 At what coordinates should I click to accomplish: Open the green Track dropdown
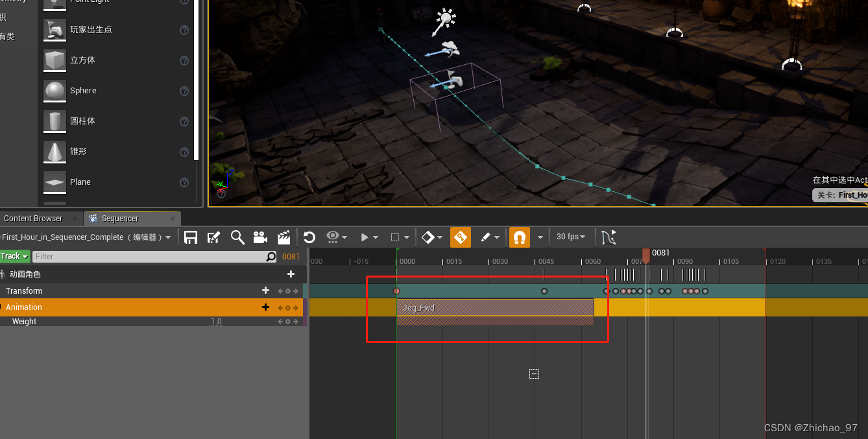(14, 256)
